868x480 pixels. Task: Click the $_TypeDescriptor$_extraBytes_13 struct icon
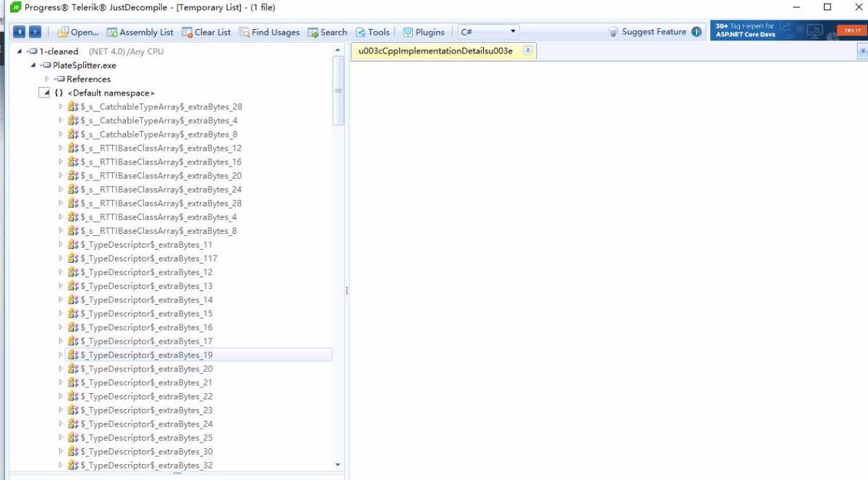[73, 286]
